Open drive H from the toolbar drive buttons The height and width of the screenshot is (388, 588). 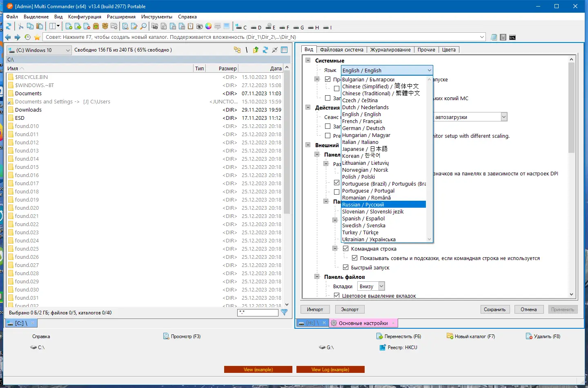[314, 27]
